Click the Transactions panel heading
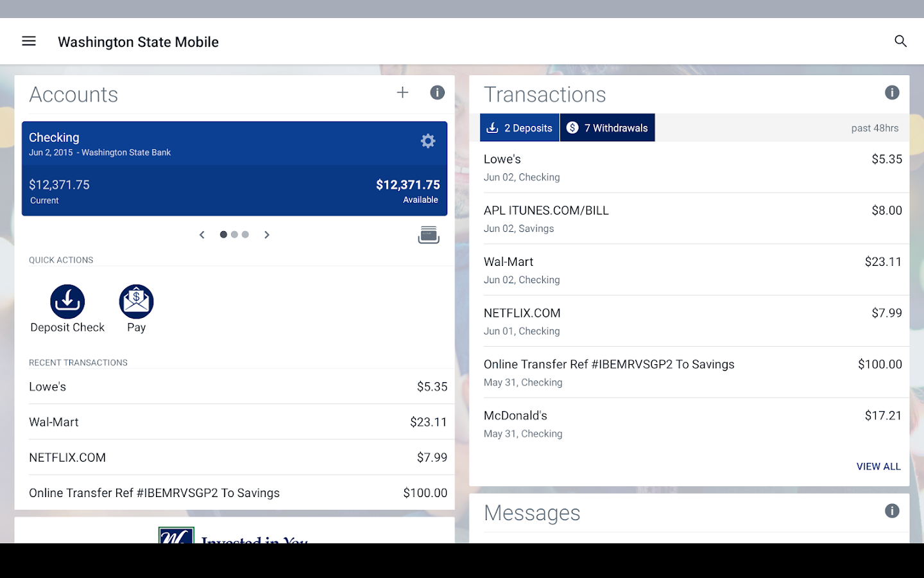This screenshot has height=578, width=924. (545, 94)
